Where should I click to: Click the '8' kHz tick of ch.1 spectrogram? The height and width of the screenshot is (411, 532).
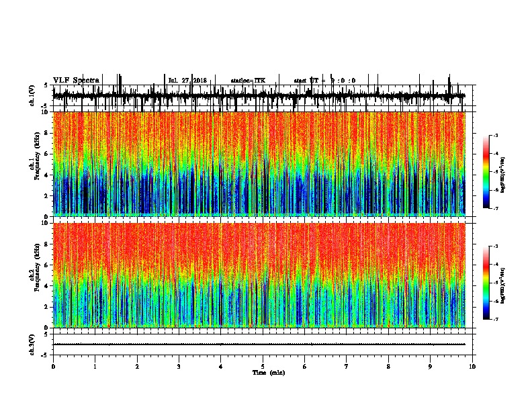47,133
